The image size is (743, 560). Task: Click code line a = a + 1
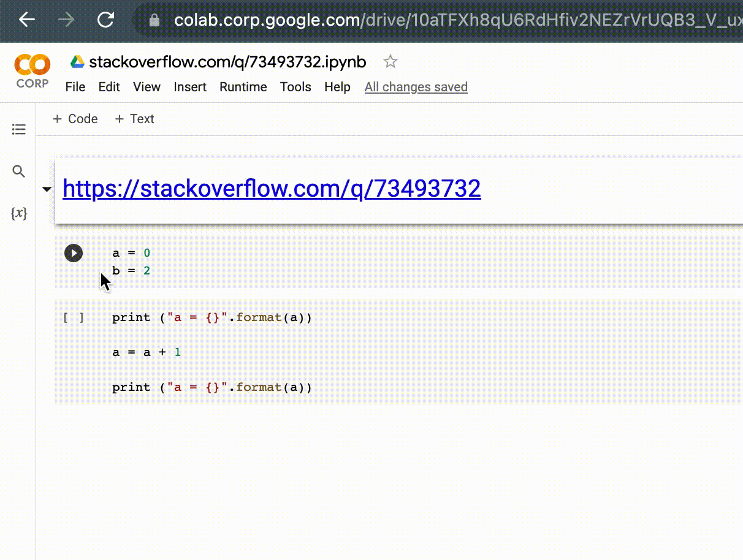point(147,352)
